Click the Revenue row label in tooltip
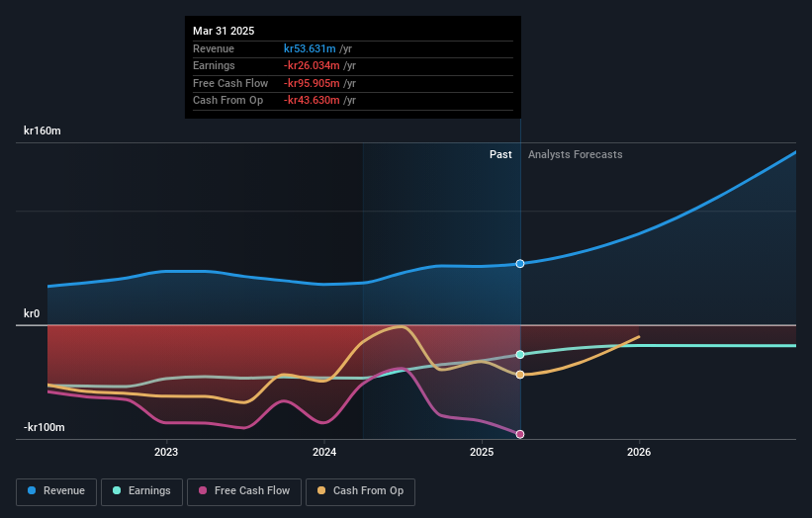 click(214, 48)
